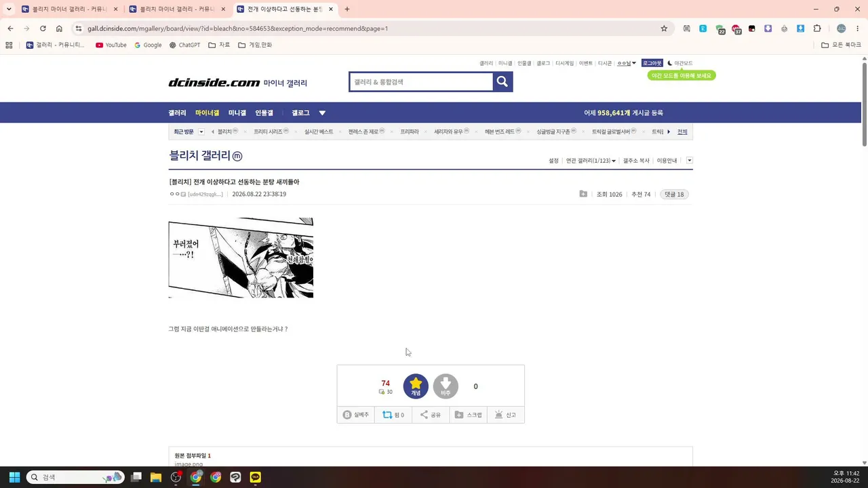Click the 스크랩 button

pyautogui.click(x=468, y=415)
